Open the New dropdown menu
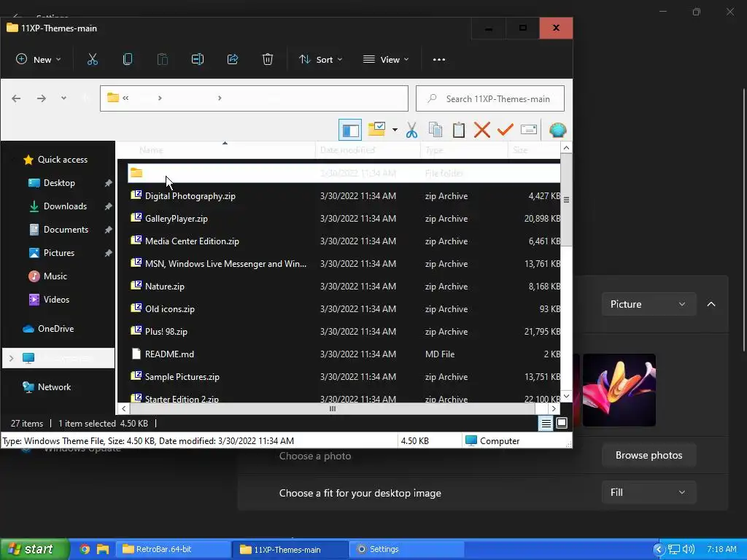 pyautogui.click(x=39, y=60)
